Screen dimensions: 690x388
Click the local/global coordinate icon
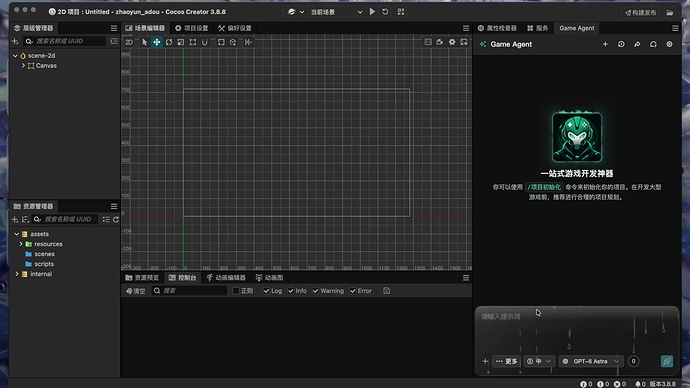233,42
